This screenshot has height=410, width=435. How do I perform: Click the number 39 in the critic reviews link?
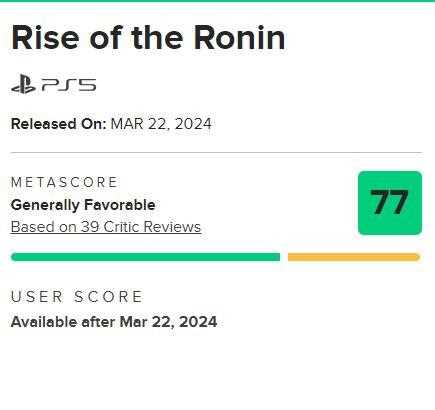90,227
